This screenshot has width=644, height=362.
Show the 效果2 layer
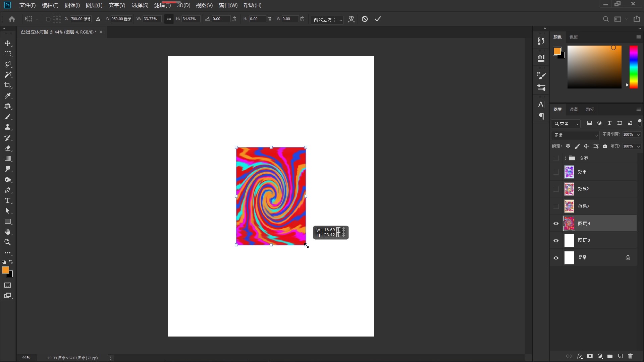[x=556, y=189]
